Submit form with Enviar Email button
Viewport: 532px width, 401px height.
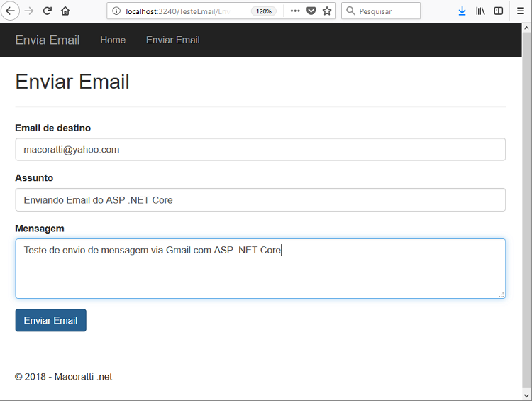pos(50,320)
